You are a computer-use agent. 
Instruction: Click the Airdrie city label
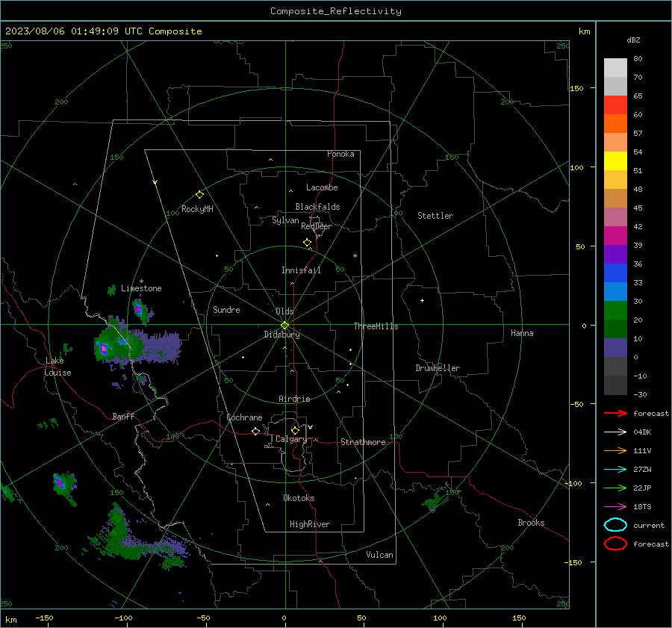(x=294, y=399)
